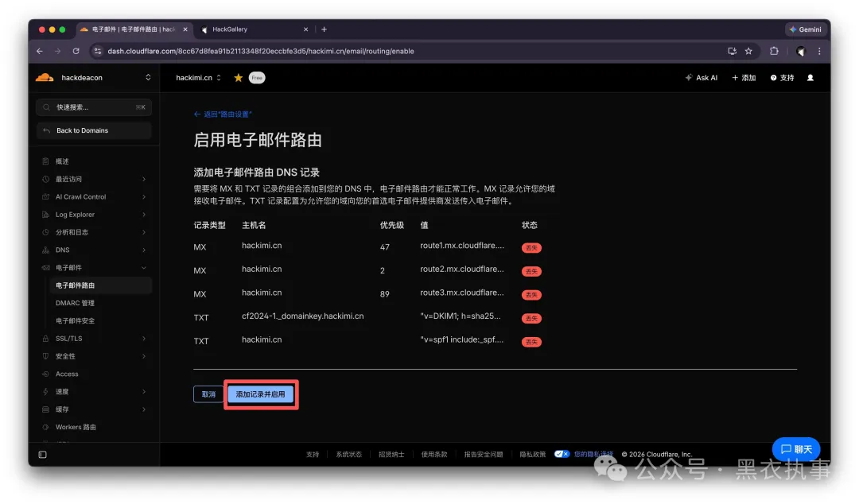Screen dimensions: 859x504
Task: Click the star favorite icon
Action: pos(239,78)
